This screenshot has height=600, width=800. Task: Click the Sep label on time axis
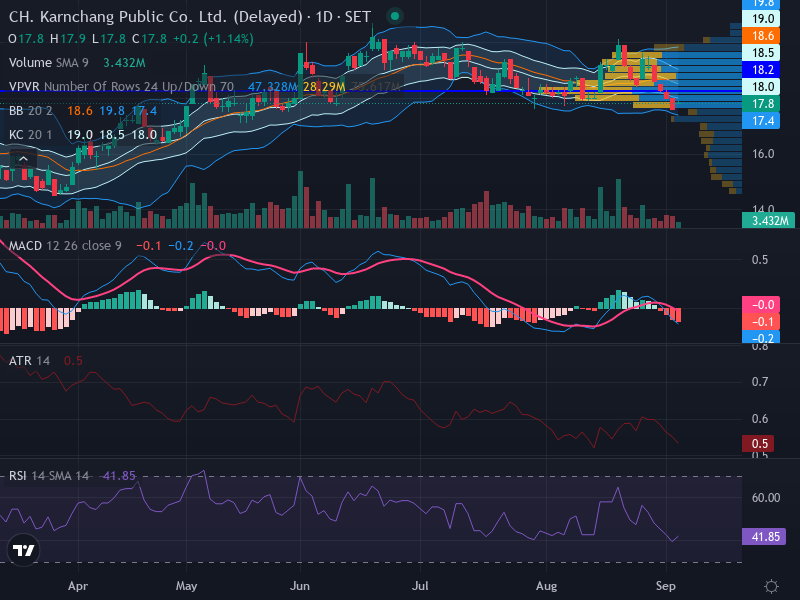coord(666,586)
